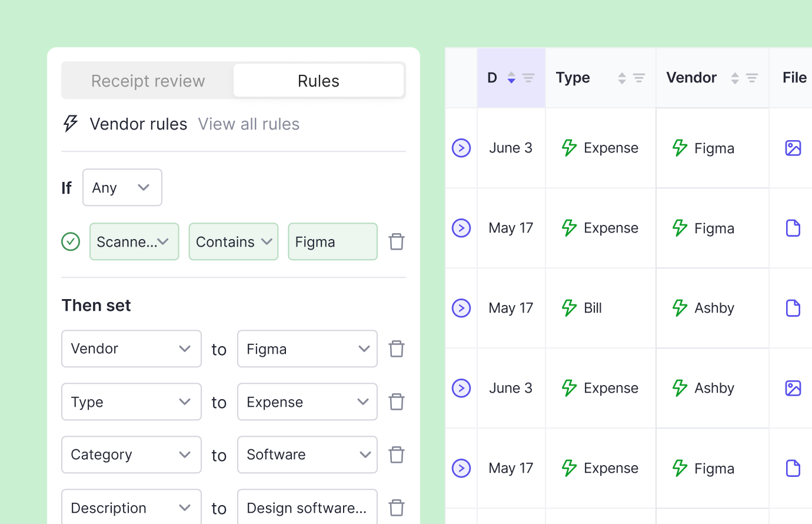
Task: Open the If Any dropdown
Action: point(122,187)
